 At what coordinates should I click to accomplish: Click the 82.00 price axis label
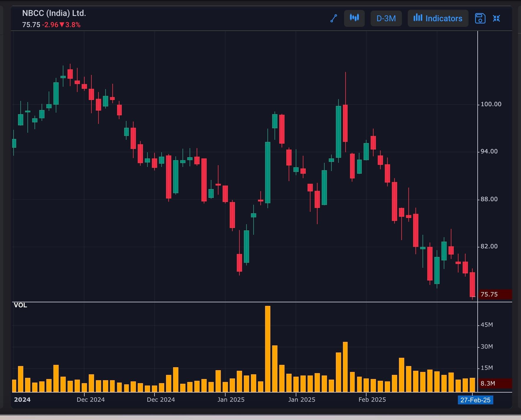(x=489, y=246)
